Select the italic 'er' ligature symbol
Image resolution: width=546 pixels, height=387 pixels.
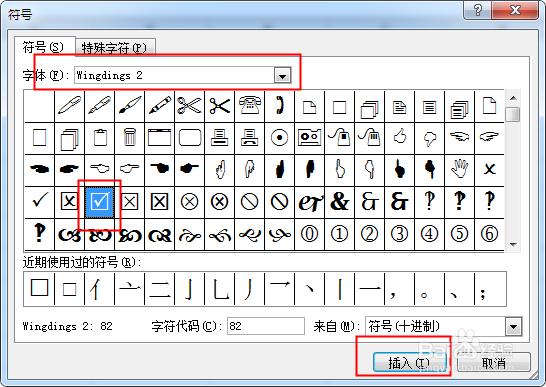[x=310, y=202]
